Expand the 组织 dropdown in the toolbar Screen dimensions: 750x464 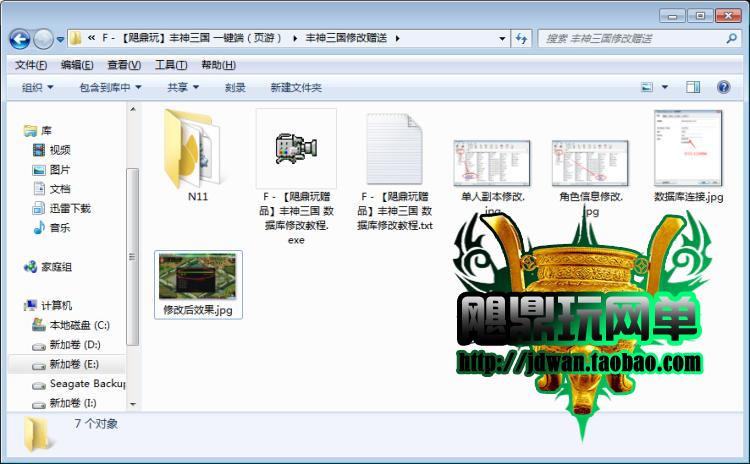pyautogui.click(x=38, y=88)
